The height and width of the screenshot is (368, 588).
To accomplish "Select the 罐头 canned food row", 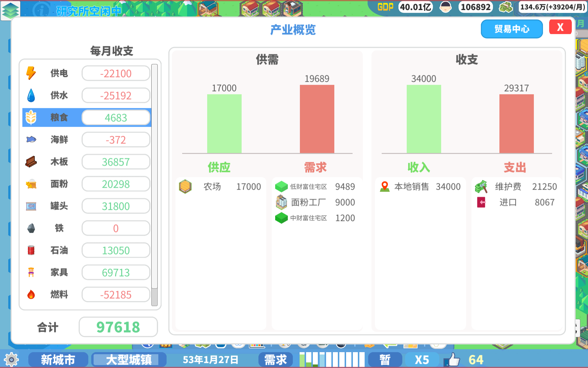I will [x=87, y=206].
